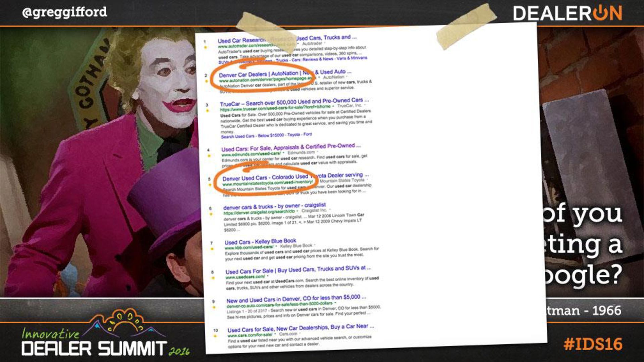
Task: Click the yellow dot under result number 10
Action: [x=215, y=336]
